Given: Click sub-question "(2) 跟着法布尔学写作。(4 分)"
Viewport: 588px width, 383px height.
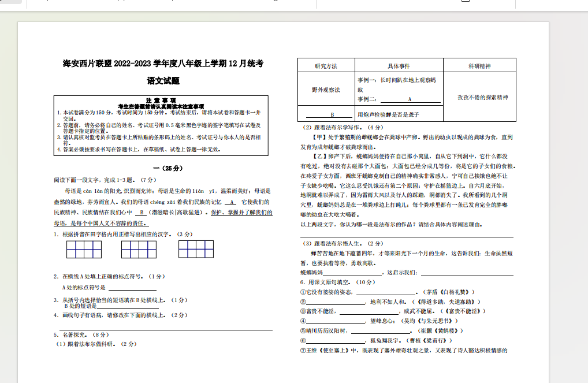Looking at the screenshot, I should pyautogui.click(x=343, y=127).
